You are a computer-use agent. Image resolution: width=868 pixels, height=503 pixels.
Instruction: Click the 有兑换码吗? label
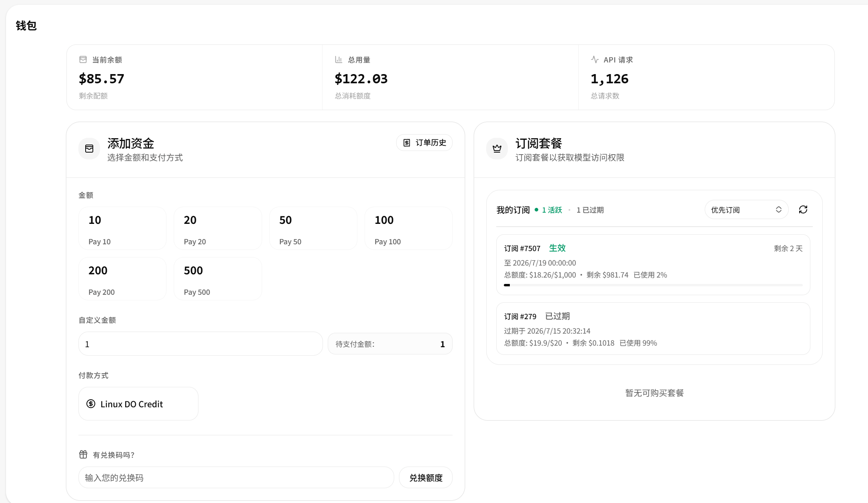coord(114,455)
